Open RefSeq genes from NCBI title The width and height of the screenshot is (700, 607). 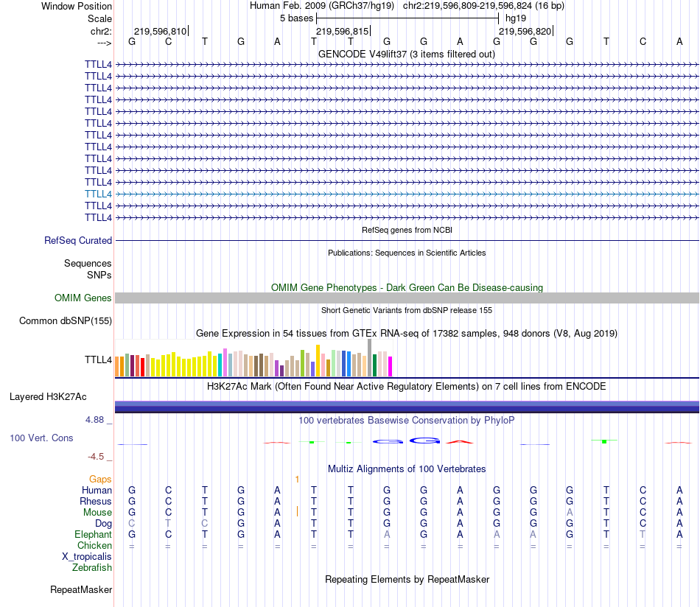coord(407,231)
